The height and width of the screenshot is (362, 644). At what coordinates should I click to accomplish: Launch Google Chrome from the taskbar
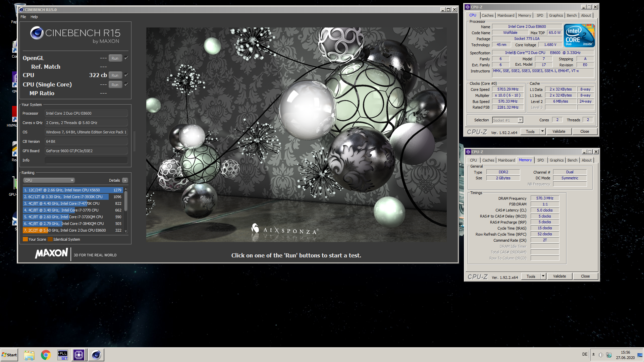[x=46, y=355]
